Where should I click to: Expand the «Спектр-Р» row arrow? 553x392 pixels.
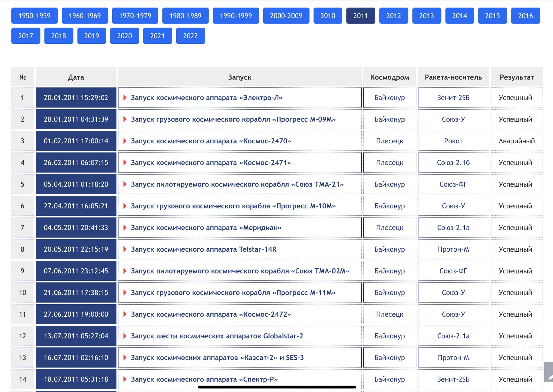tap(125, 379)
